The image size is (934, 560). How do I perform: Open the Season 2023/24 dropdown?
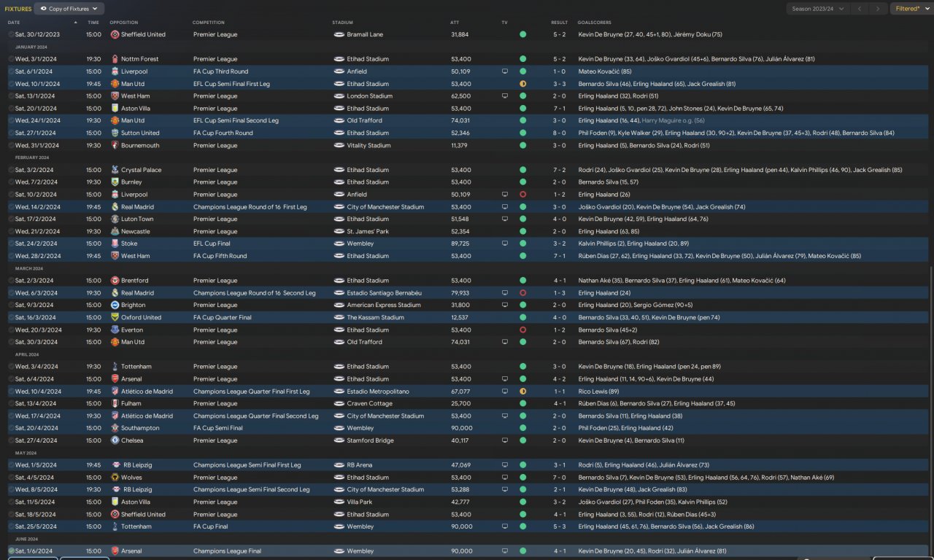[818, 9]
